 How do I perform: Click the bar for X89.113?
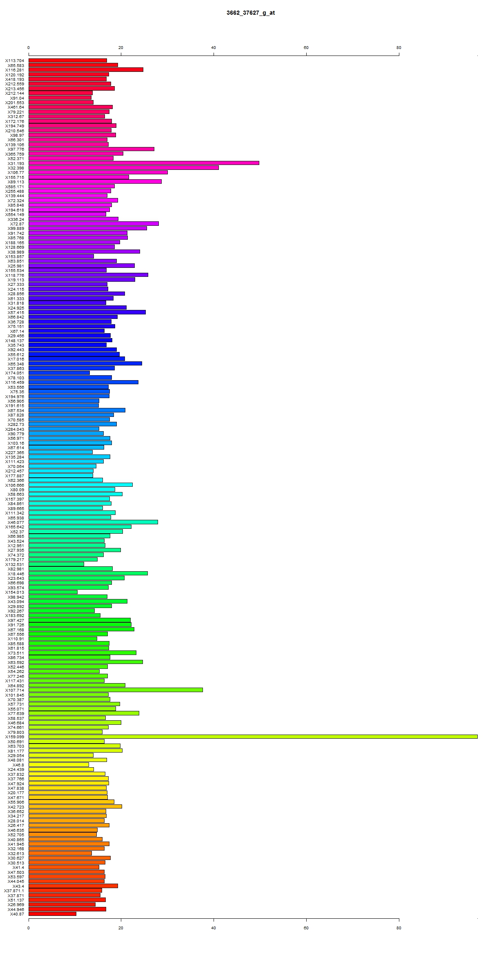[x=95, y=182]
